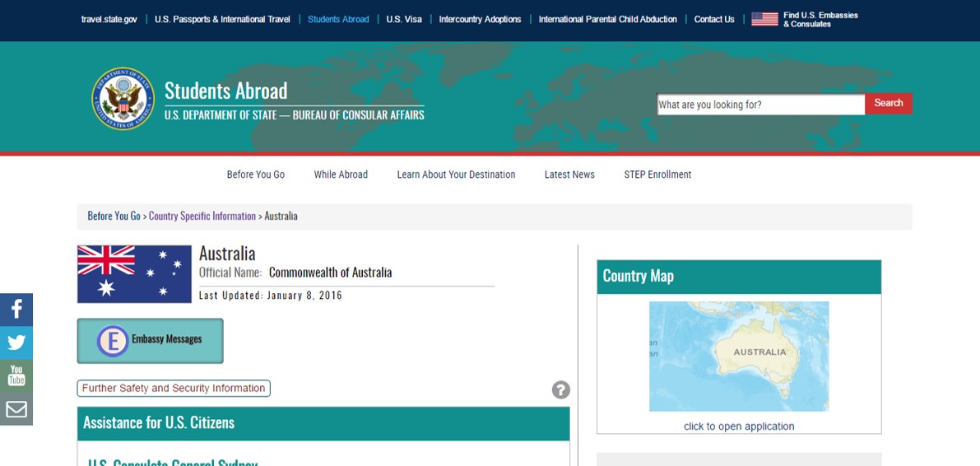Open the YouTube sidebar icon

(16, 376)
